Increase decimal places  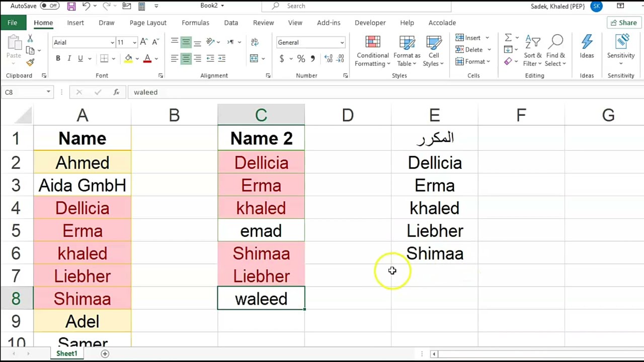click(x=329, y=59)
